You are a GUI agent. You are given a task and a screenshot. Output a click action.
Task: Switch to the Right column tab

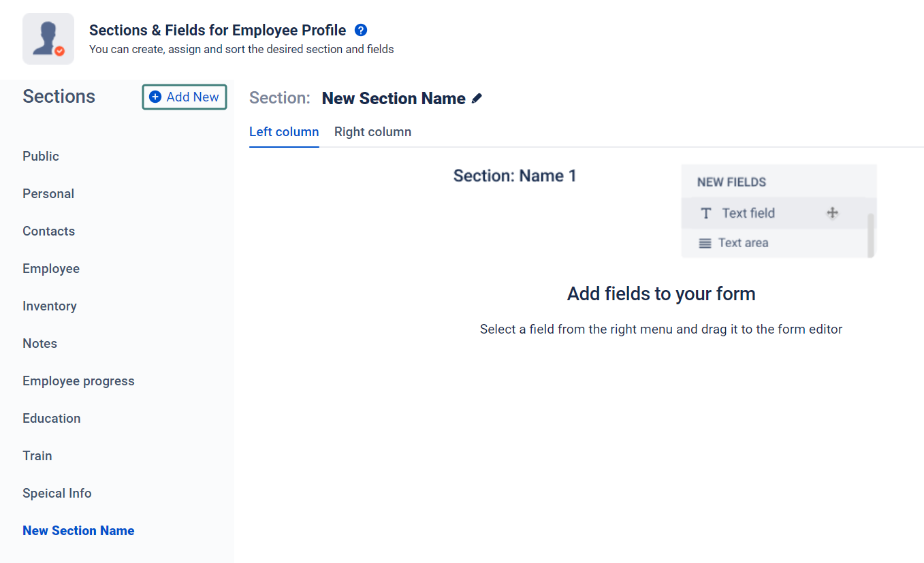(x=372, y=132)
